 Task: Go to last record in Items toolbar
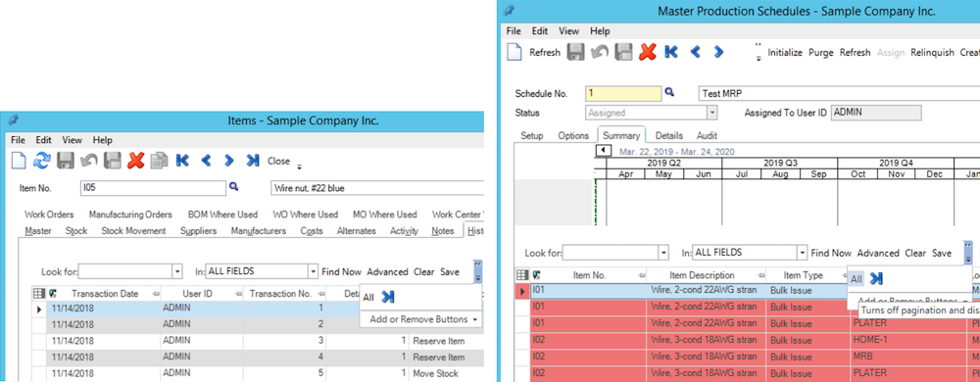tap(253, 161)
